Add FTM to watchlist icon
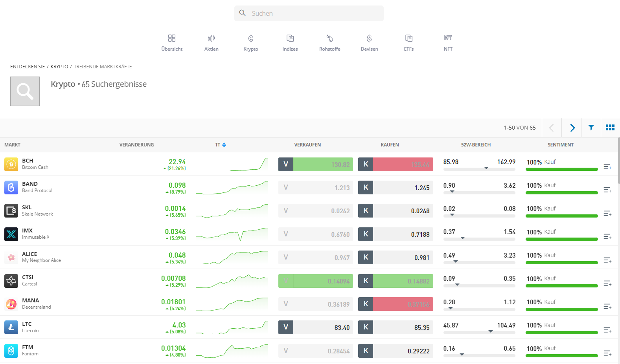Screen dimensions: 620x364 (x=607, y=353)
